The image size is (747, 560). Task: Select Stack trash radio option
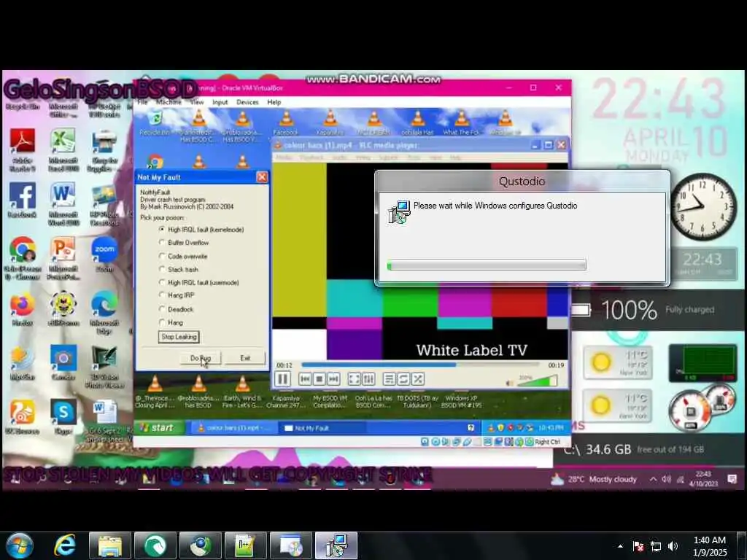click(x=179, y=270)
